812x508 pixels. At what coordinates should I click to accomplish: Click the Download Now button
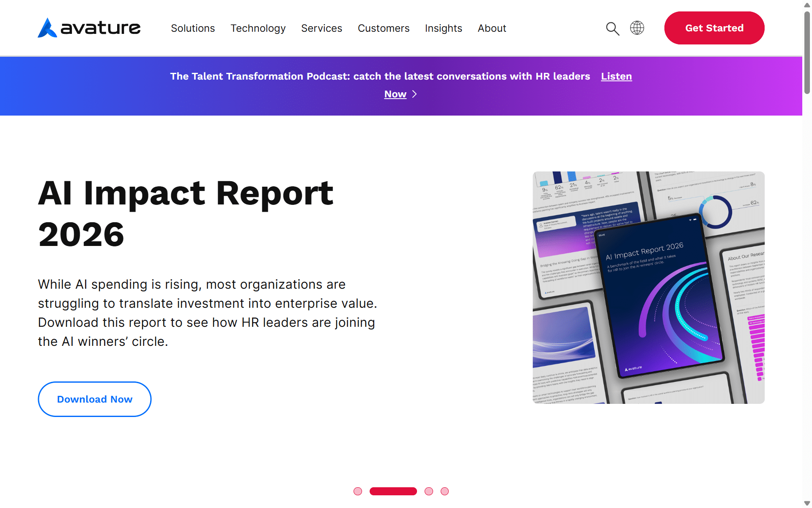pos(95,399)
